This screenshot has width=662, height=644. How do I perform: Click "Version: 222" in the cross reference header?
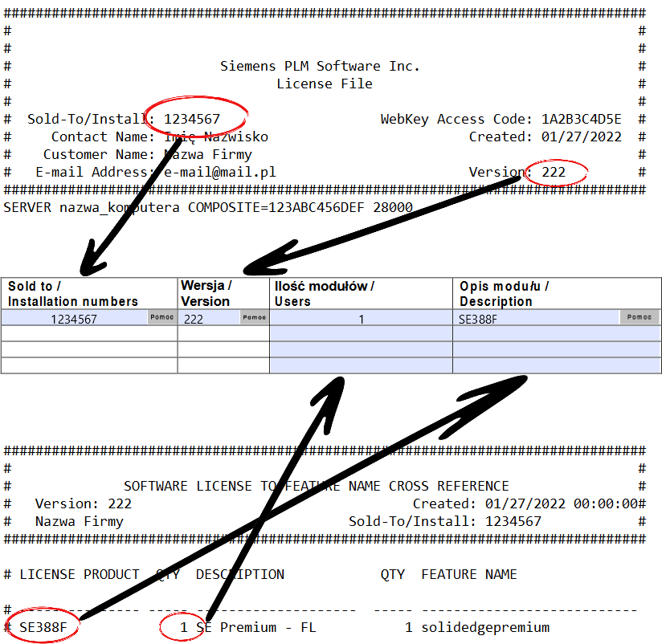(x=84, y=504)
